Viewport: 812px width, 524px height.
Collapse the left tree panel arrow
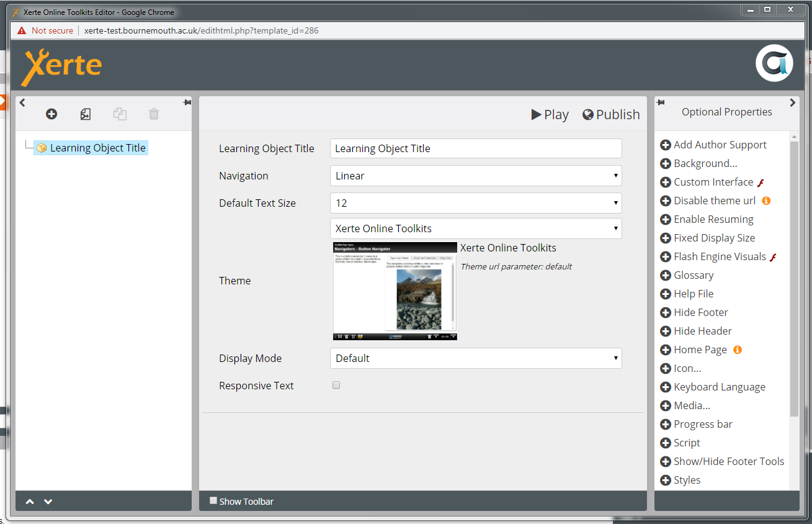22,102
